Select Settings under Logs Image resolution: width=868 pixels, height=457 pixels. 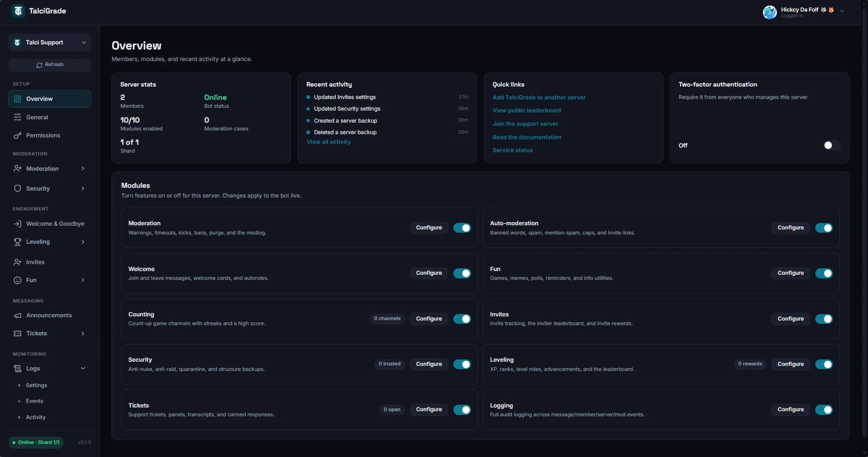(x=37, y=385)
